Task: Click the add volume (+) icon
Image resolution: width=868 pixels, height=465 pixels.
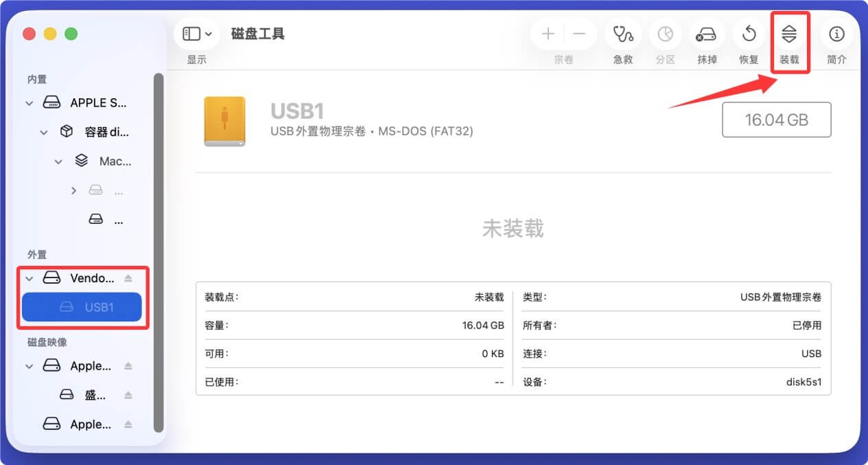Action: coord(548,33)
